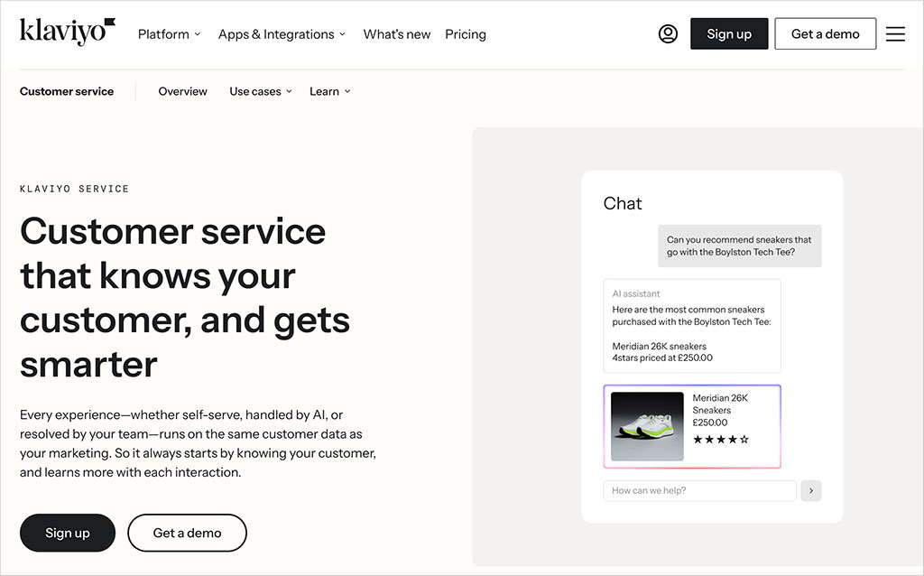The height and width of the screenshot is (576, 924).
Task: Expand the Use cases submenu
Action: [x=261, y=91]
